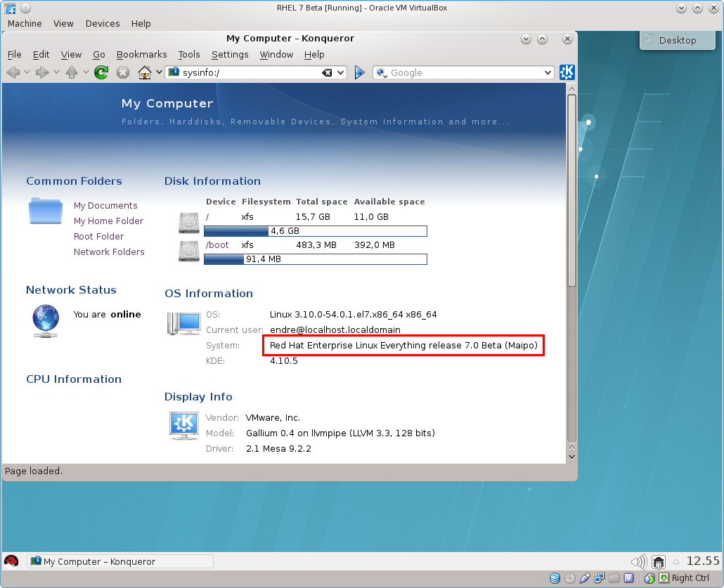This screenshot has height=588, width=724.
Task: Click VirtualBox mouse integration status icon
Action: click(649, 578)
